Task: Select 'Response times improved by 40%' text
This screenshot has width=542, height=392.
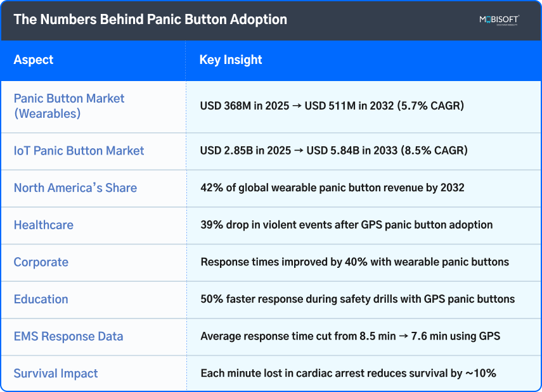Action: click(x=354, y=262)
